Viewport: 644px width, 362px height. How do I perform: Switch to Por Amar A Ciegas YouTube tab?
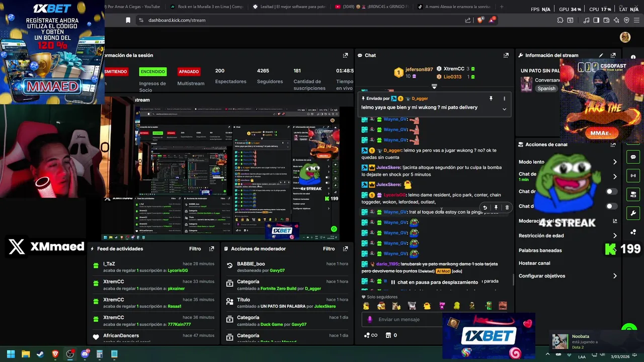pyautogui.click(x=134, y=7)
